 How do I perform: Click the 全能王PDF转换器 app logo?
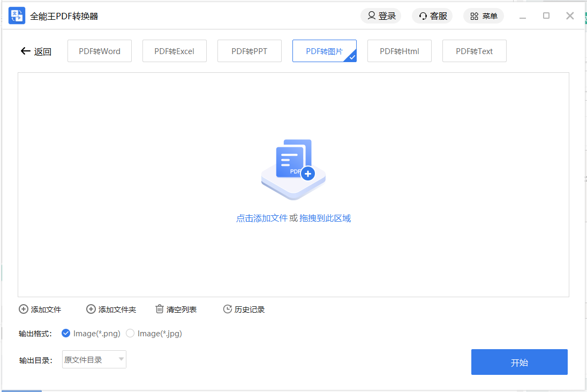pos(17,16)
